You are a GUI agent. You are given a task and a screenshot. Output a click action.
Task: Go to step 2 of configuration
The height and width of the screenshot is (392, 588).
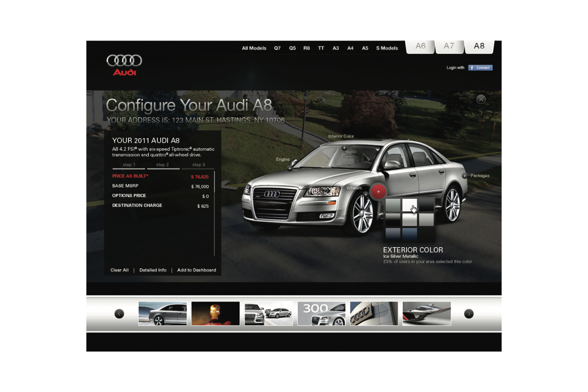pos(163,165)
